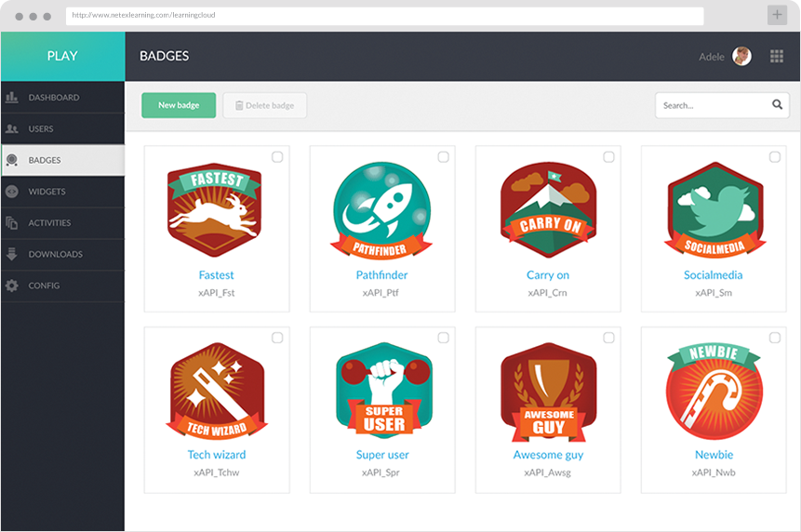Click Adele's profile avatar
Screen dimensions: 801x532
[x=741, y=57]
